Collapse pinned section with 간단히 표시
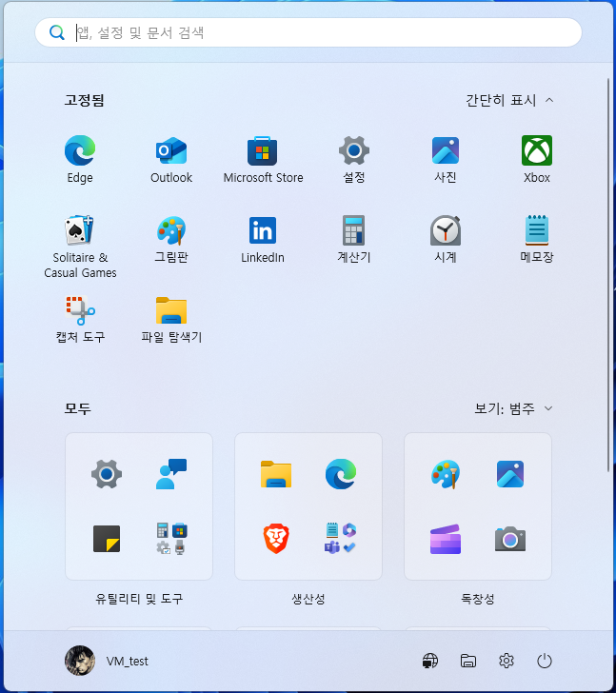This screenshot has height=693, width=616. click(509, 100)
